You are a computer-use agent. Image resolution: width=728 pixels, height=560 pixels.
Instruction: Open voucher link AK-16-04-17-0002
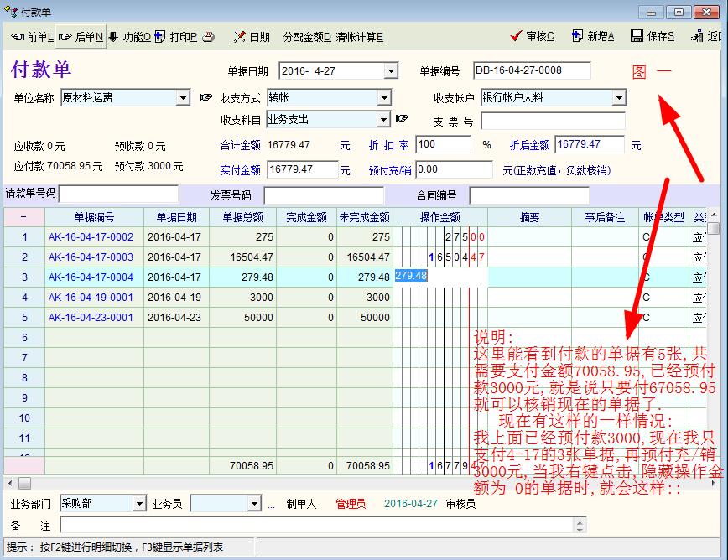coord(91,237)
